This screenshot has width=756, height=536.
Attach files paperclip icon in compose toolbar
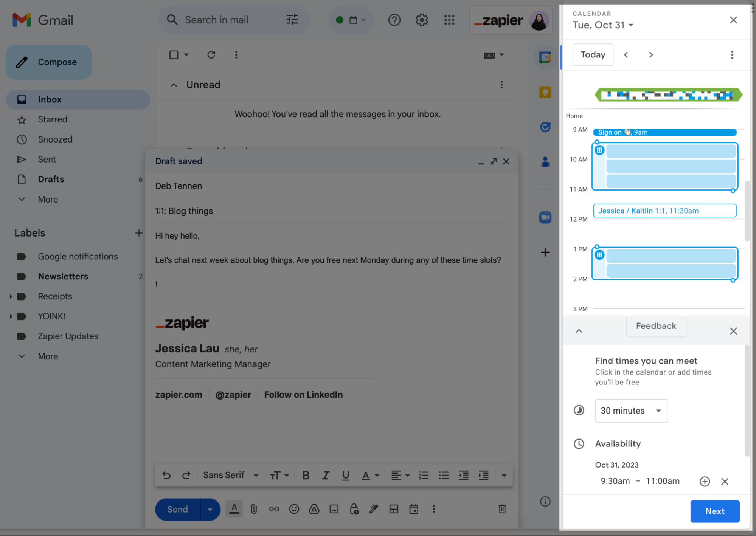[x=254, y=510]
